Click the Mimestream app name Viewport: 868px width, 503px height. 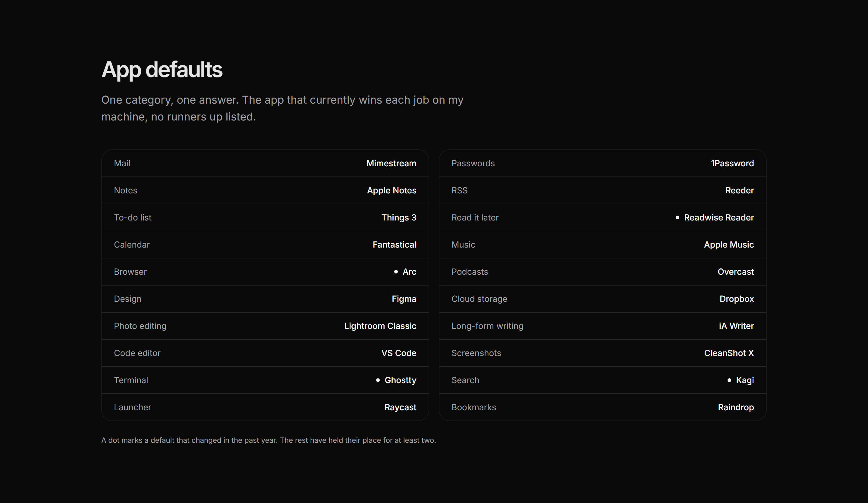tap(391, 163)
